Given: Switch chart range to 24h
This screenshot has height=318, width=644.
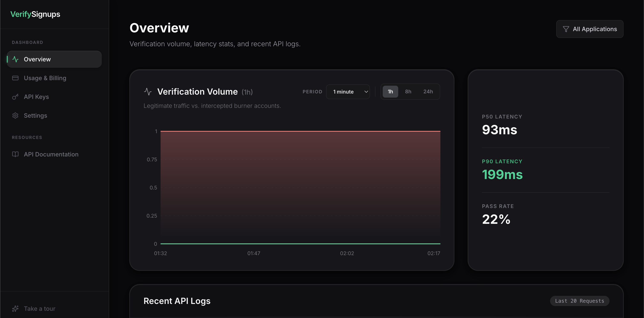Looking at the screenshot, I should (428, 92).
